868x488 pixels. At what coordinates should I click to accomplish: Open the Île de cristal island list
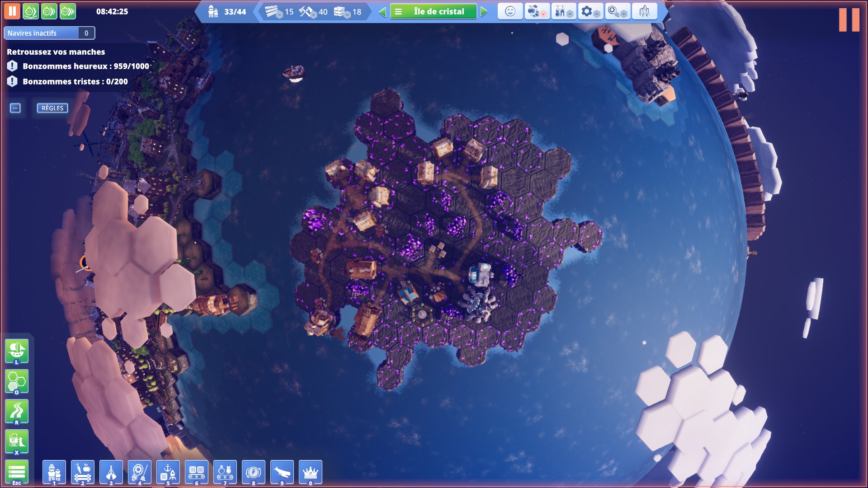[x=434, y=12]
